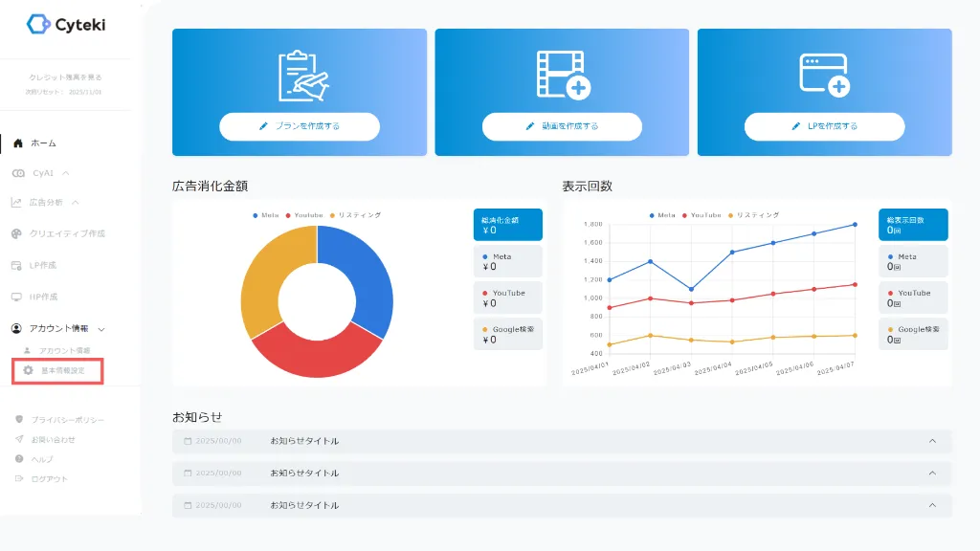Toggle the Meta legend in the donut chart
Screen dimensions: 980x551
(x=266, y=215)
